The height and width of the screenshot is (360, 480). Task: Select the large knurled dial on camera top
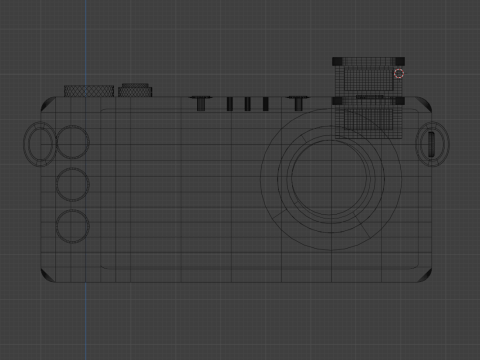89,91
